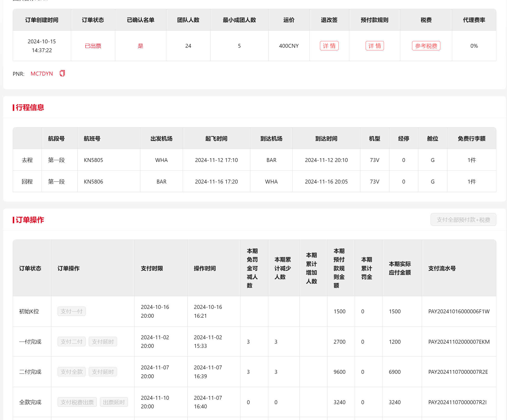Click the 出票延时 button
This screenshot has height=420, width=507.
click(x=114, y=402)
